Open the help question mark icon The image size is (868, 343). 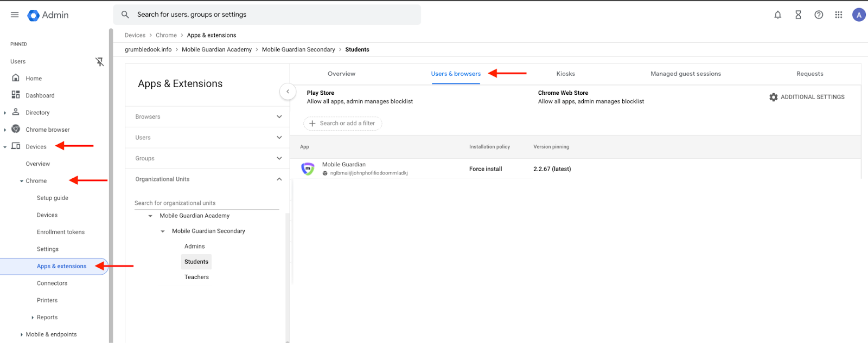click(819, 15)
